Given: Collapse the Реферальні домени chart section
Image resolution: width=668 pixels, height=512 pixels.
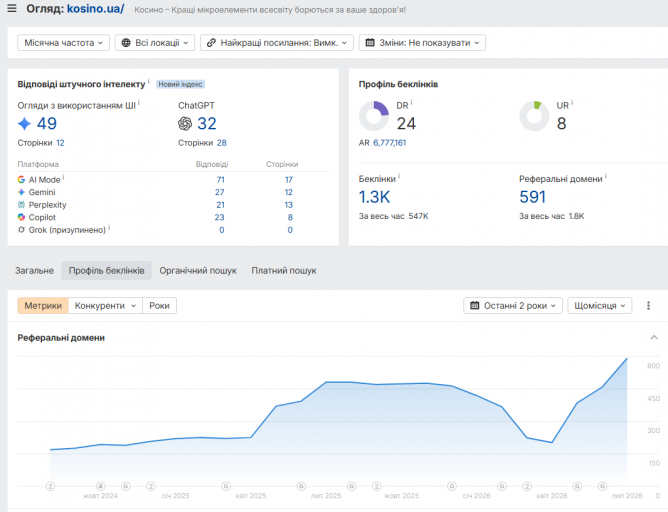Looking at the screenshot, I should point(654,337).
